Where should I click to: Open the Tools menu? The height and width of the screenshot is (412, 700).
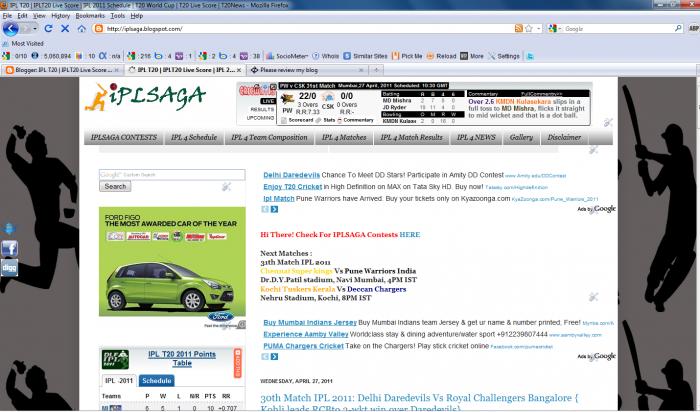pos(117,16)
